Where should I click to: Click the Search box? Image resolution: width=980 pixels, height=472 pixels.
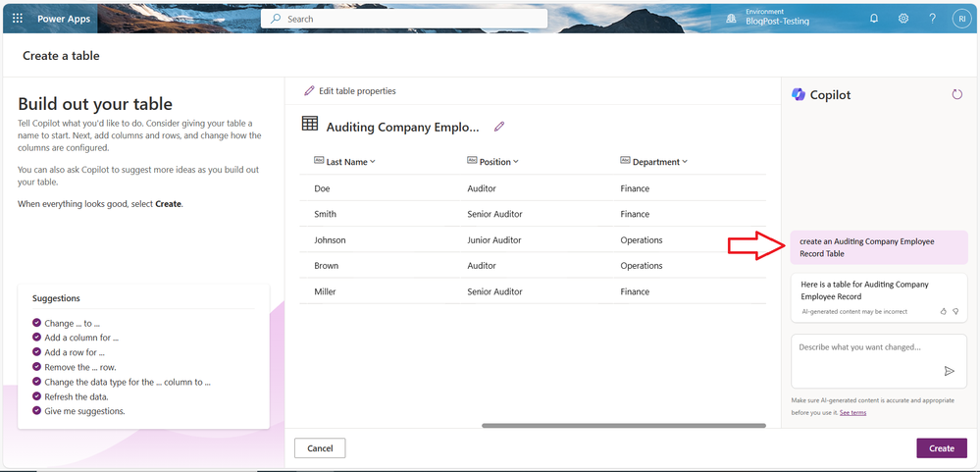click(404, 19)
